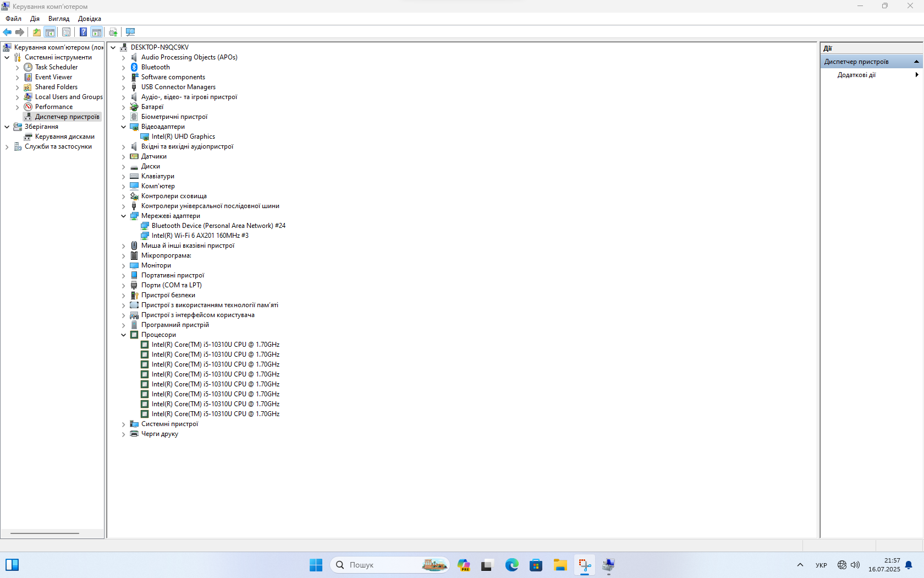Open File Explorer from the taskbar
This screenshot has width=924, height=578.
pyautogui.click(x=560, y=565)
